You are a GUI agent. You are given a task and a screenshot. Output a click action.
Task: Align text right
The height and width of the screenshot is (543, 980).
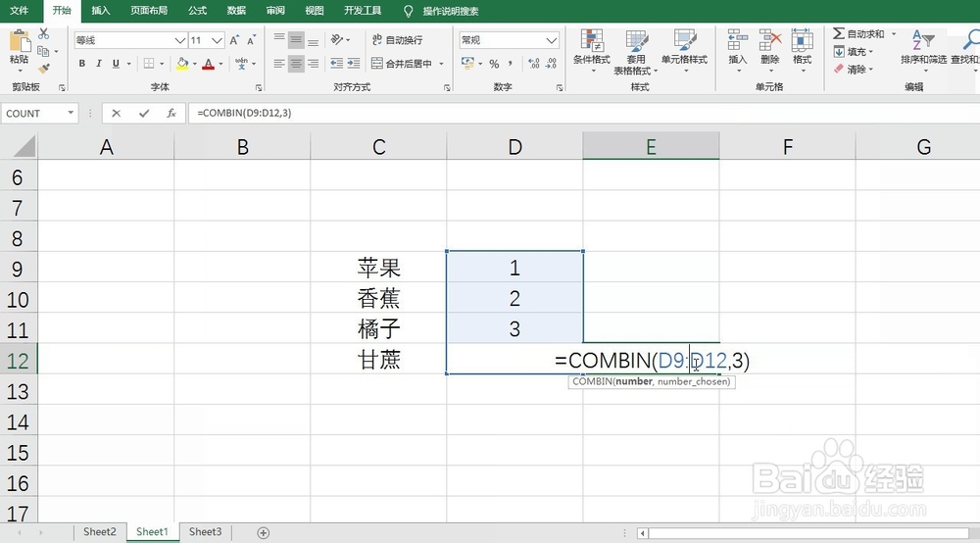tap(314, 64)
